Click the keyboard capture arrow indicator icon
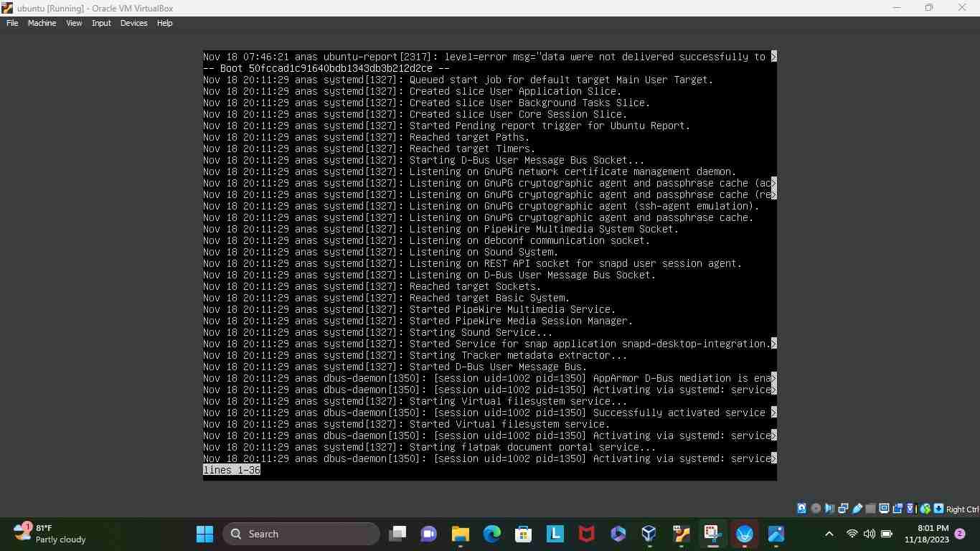 pyautogui.click(x=938, y=509)
